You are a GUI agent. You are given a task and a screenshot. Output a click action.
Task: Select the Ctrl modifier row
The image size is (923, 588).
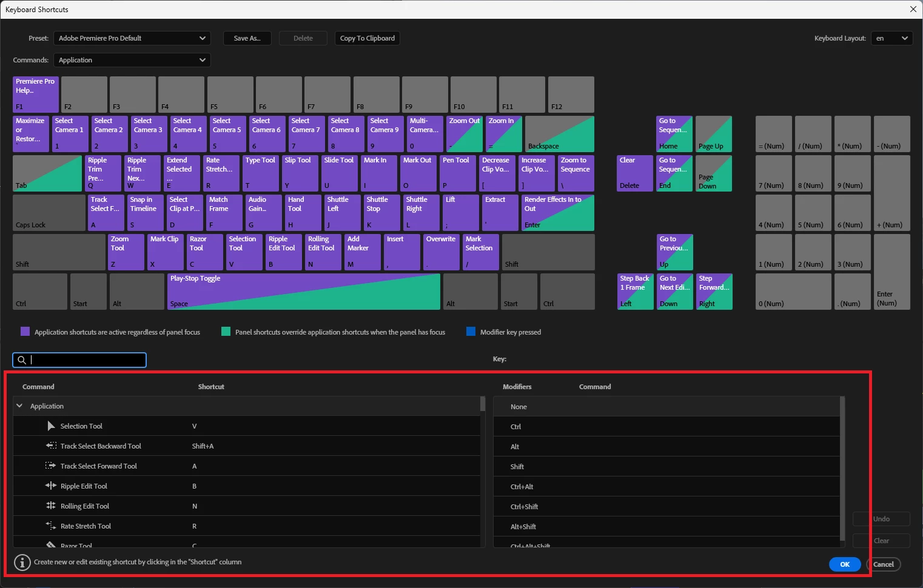[666, 427]
